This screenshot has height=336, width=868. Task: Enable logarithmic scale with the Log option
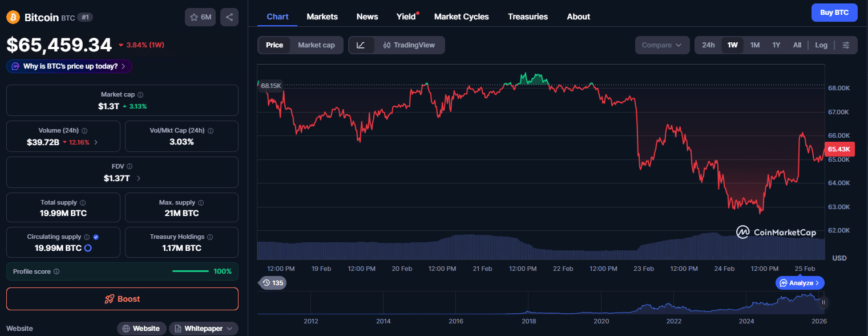(x=821, y=45)
